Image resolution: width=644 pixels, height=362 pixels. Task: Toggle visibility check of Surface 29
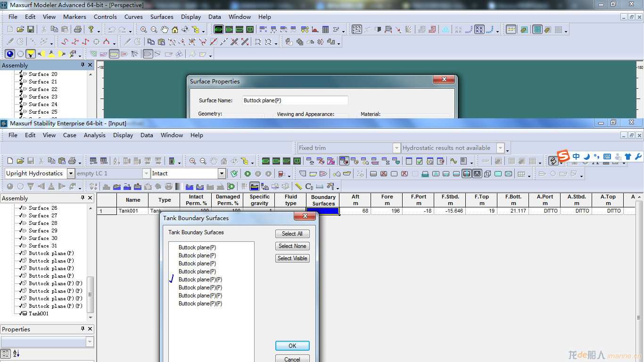[x=21, y=230]
